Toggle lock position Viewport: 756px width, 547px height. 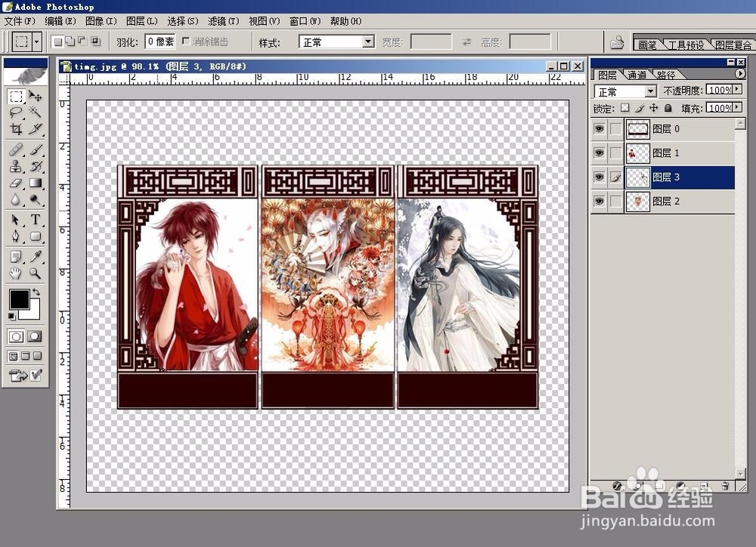tap(654, 108)
